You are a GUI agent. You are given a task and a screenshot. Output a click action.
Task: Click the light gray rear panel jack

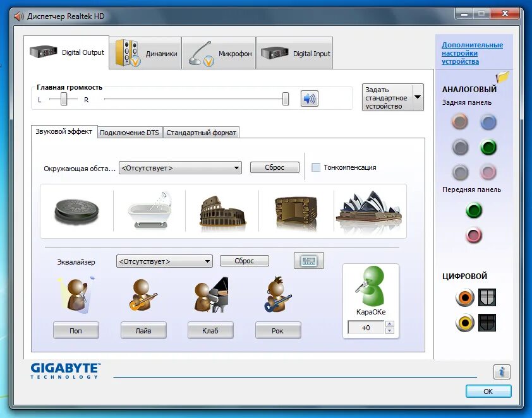point(460,172)
